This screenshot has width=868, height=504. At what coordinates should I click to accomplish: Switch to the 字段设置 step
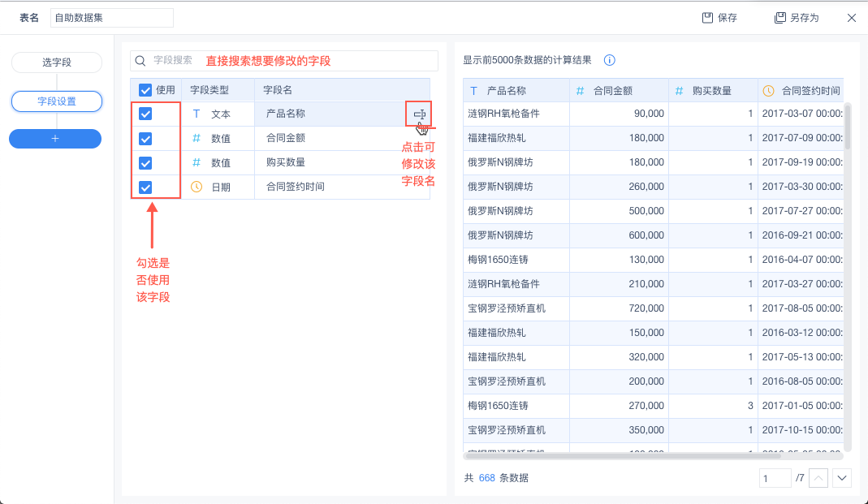[57, 101]
